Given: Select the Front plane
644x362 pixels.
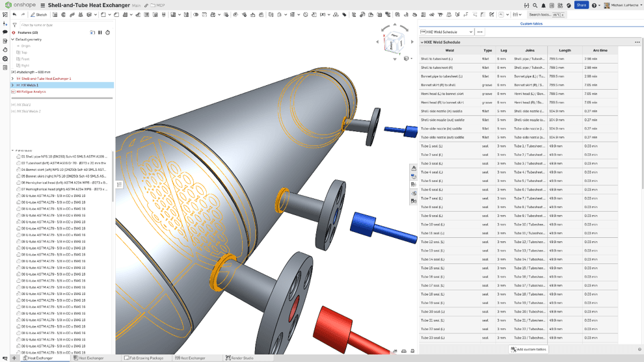Looking at the screenshot, I should [25, 59].
